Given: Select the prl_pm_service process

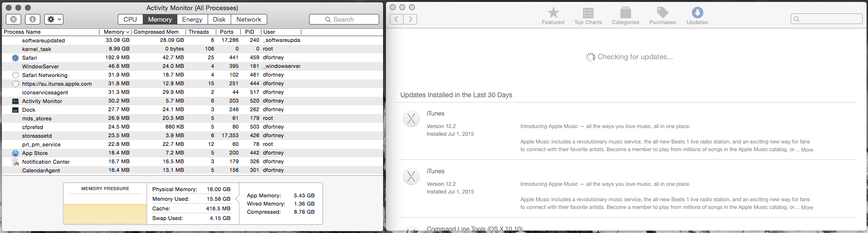Looking at the screenshot, I should tap(192, 144).
